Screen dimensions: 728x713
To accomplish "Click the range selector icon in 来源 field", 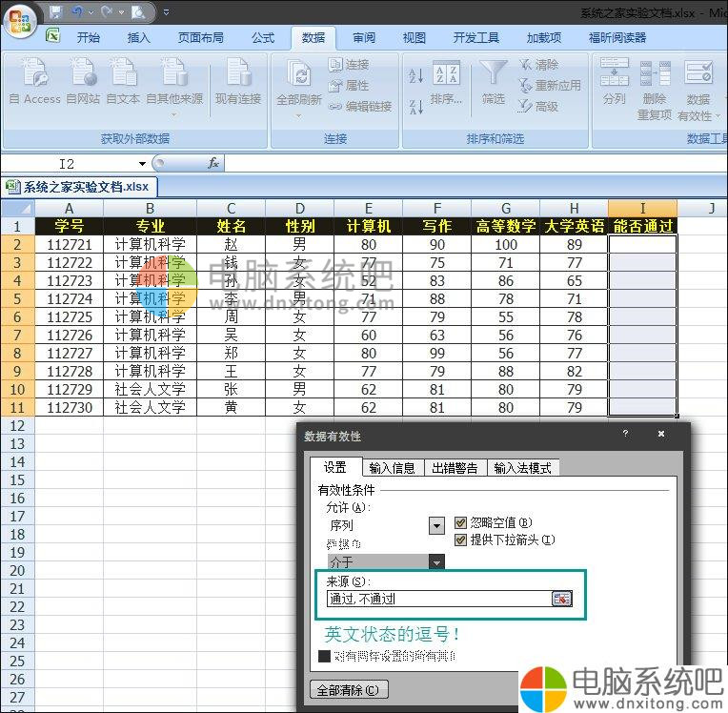I will tap(562, 599).
